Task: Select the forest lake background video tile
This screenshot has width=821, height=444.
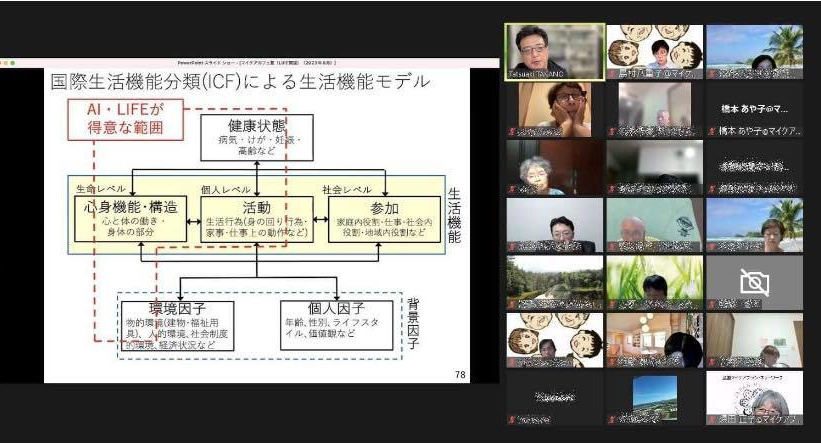Action: (x=553, y=282)
